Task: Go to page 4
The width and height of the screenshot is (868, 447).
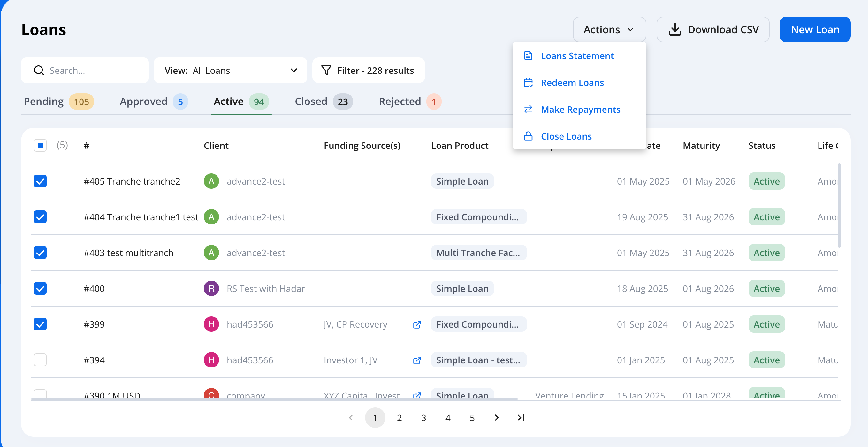Action: click(448, 418)
